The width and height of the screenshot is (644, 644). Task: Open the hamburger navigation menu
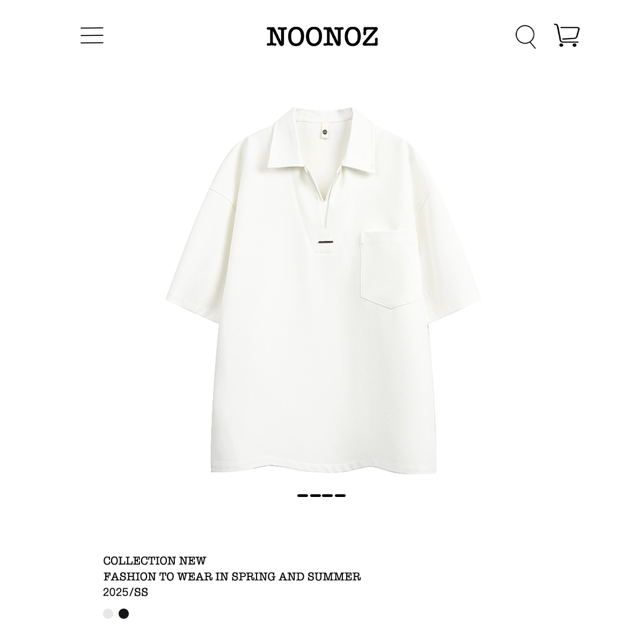pyautogui.click(x=92, y=35)
